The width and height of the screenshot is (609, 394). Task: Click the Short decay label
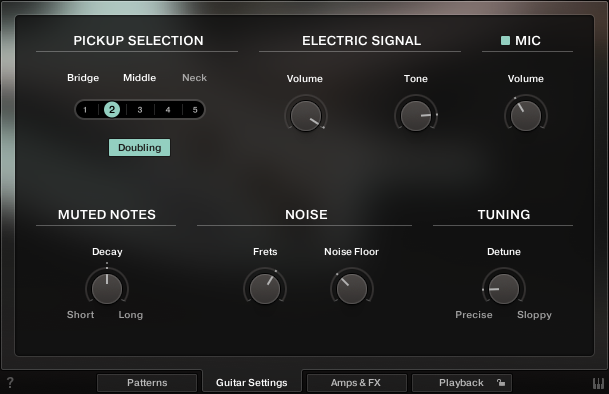pyautogui.click(x=80, y=315)
